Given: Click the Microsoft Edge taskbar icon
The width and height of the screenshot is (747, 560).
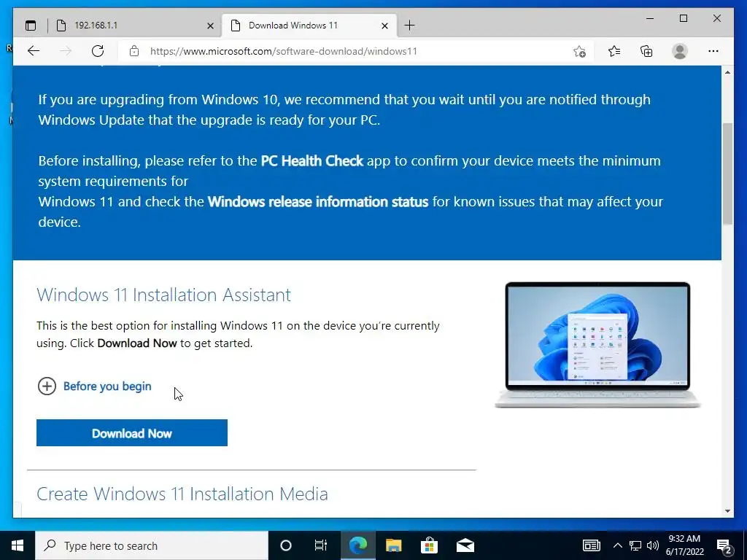Looking at the screenshot, I should 357,545.
